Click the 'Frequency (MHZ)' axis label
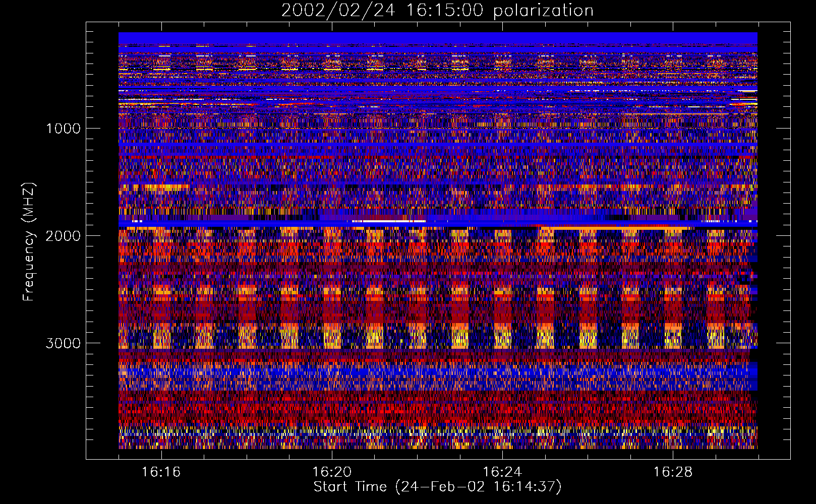 click(29, 242)
